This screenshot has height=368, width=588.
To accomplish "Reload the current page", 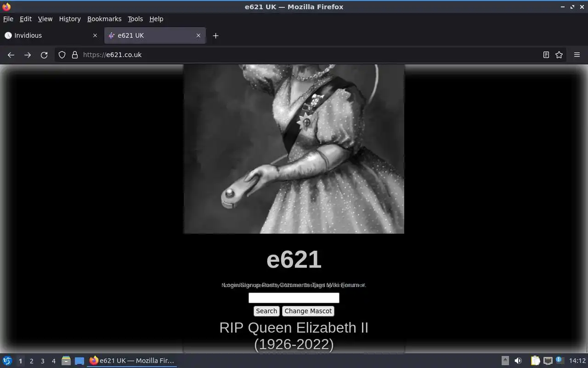I will tap(44, 55).
